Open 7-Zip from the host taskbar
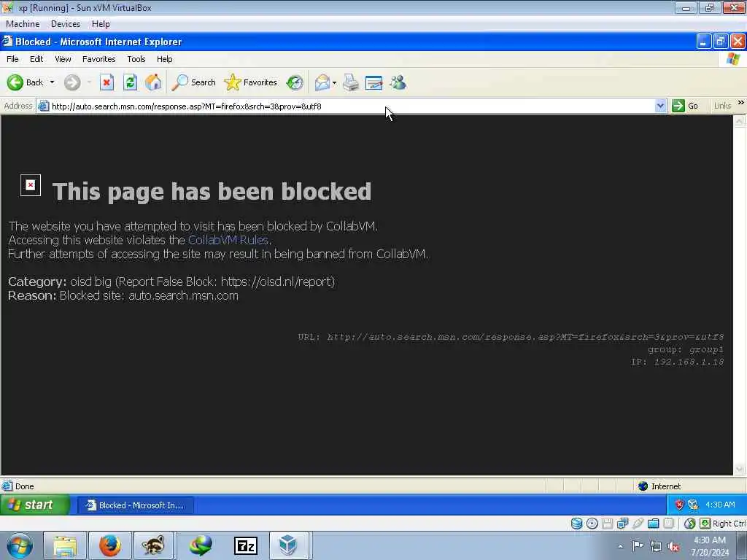 (245, 545)
